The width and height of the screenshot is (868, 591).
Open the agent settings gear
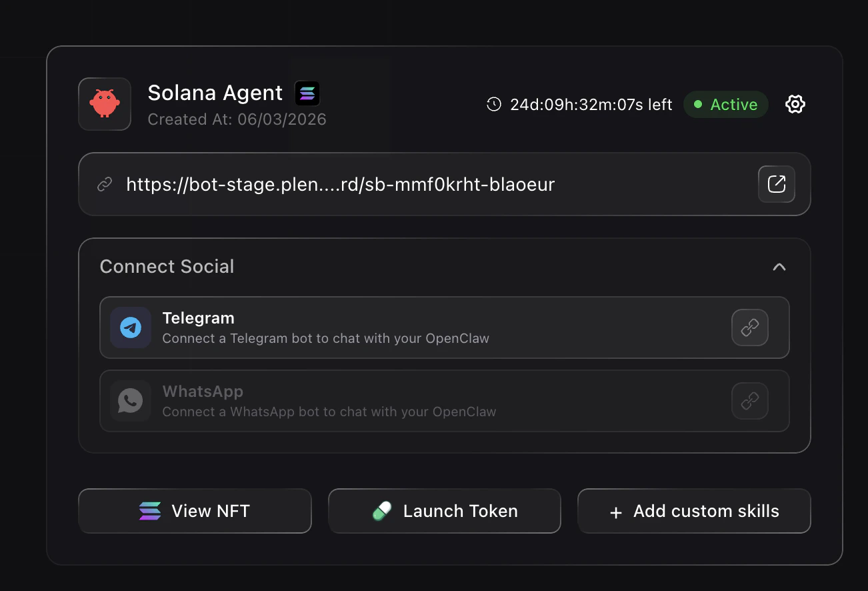795,104
